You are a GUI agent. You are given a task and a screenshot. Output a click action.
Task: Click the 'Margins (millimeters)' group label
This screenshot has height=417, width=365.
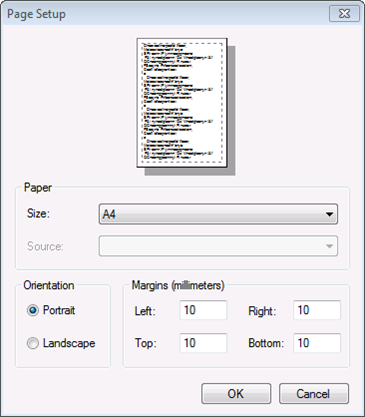coord(178,286)
